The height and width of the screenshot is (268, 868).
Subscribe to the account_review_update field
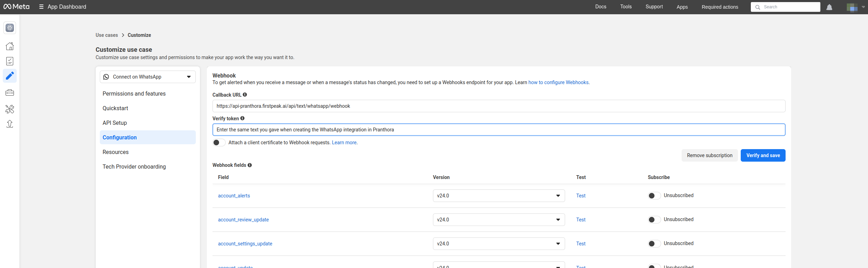(654, 220)
